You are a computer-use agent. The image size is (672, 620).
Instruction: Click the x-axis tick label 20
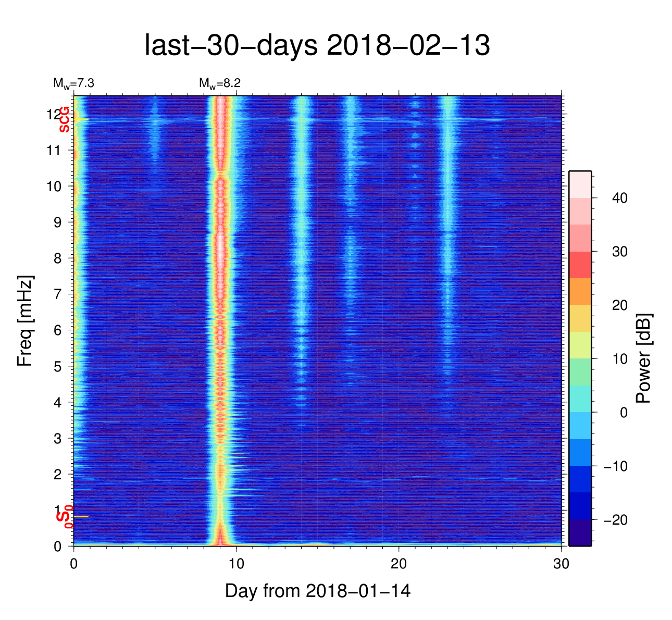(399, 564)
